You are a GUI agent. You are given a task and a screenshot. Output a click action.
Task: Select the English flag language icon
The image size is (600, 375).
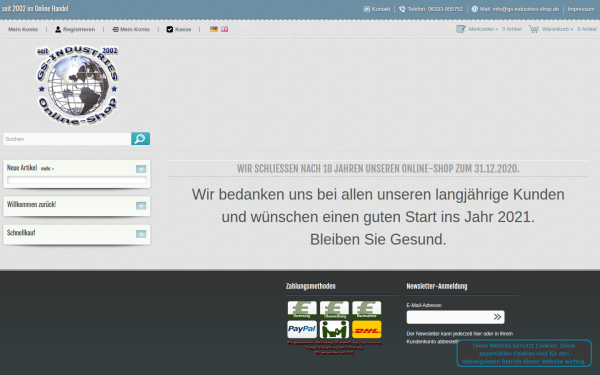pyautogui.click(x=224, y=29)
